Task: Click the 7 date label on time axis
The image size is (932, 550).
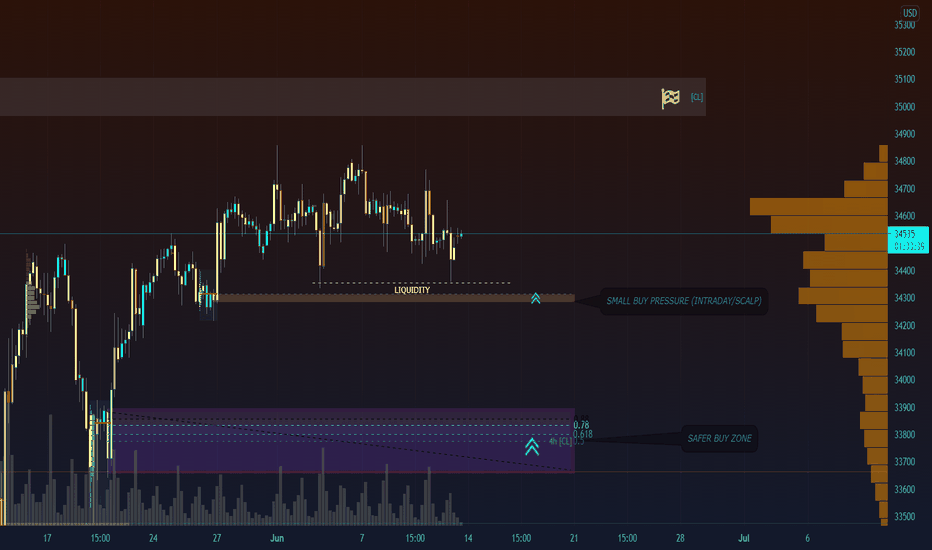Action: click(x=362, y=538)
